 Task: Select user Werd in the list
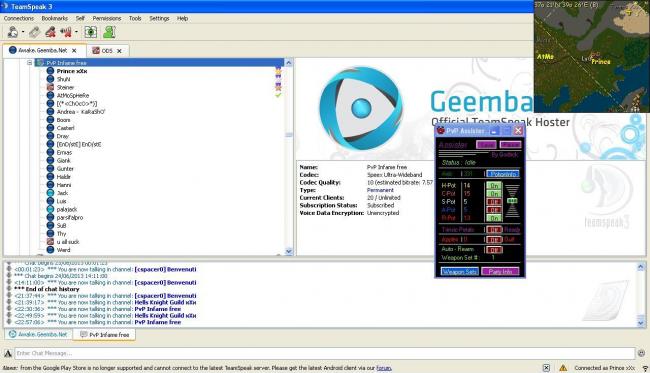click(x=63, y=250)
